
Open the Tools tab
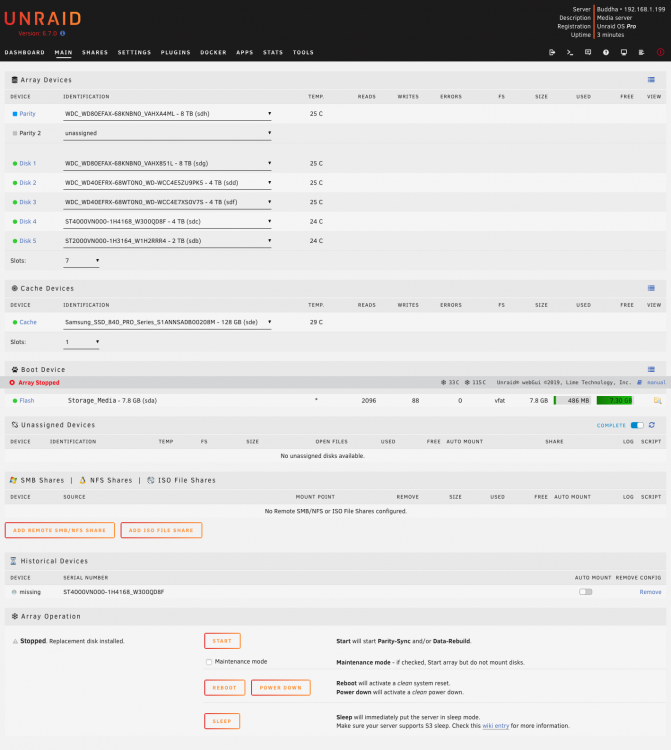point(303,53)
